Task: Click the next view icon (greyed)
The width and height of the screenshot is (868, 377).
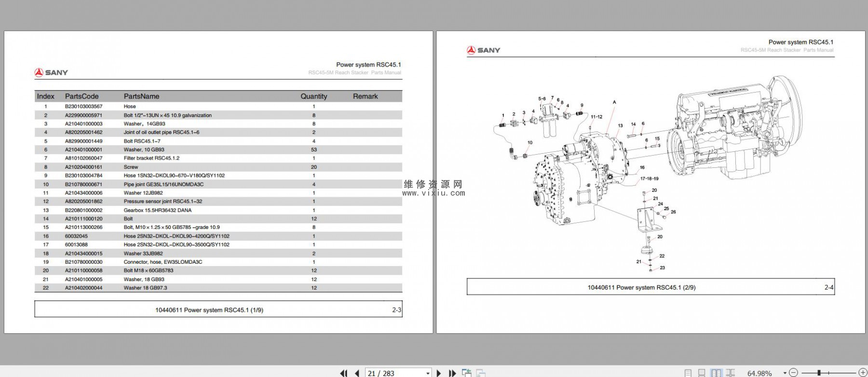Action: click(481, 373)
